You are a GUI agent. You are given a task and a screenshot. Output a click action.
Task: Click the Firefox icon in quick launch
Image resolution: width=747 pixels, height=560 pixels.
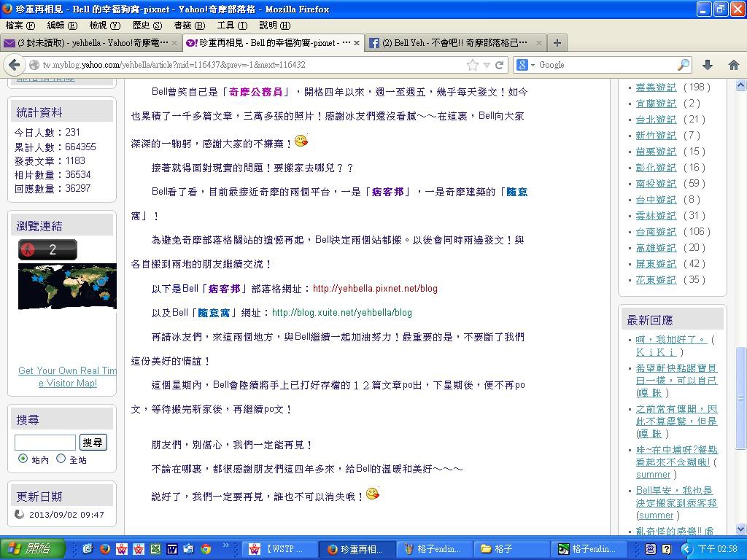105,549
